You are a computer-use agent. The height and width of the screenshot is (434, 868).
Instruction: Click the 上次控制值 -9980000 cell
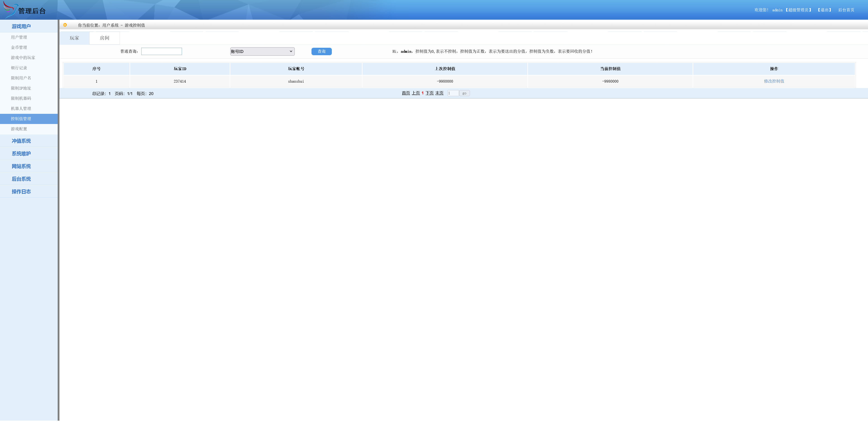(x=445, y=81)
